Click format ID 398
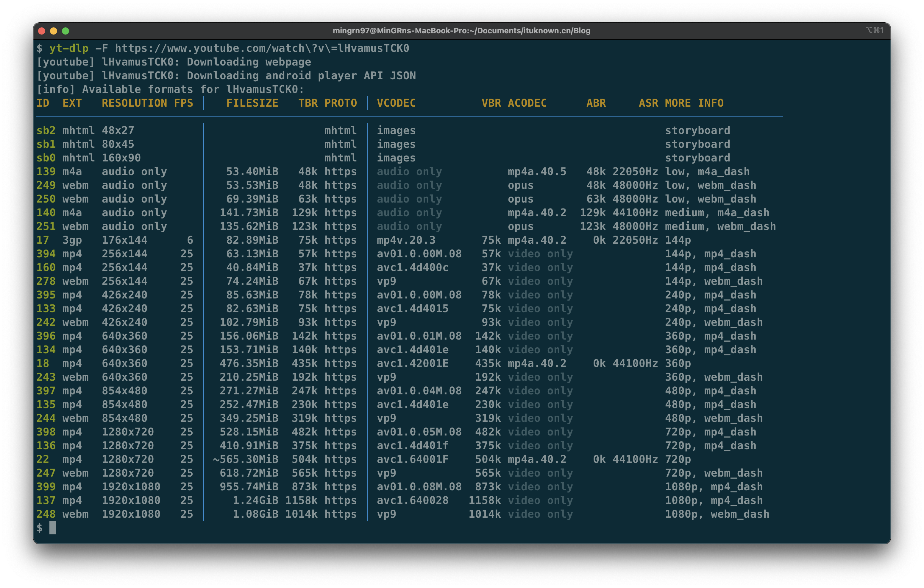The height and width of the screenshot is (588, 924). [46, 432]
